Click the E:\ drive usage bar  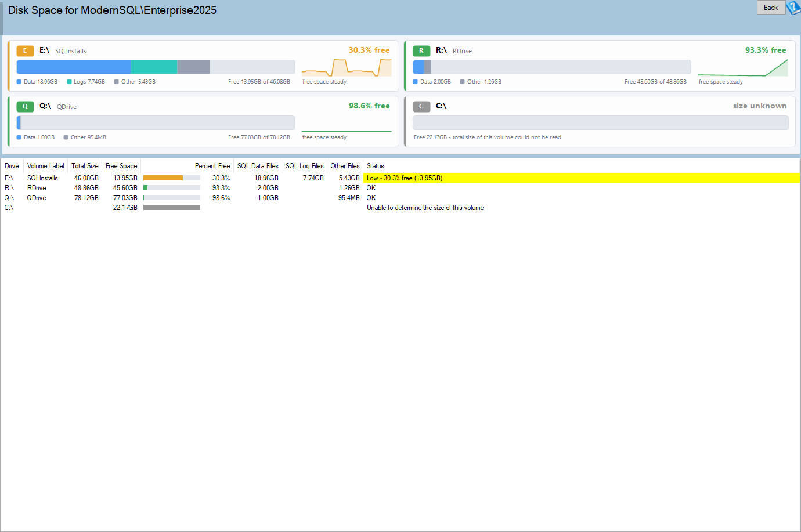tap(156, 67)
